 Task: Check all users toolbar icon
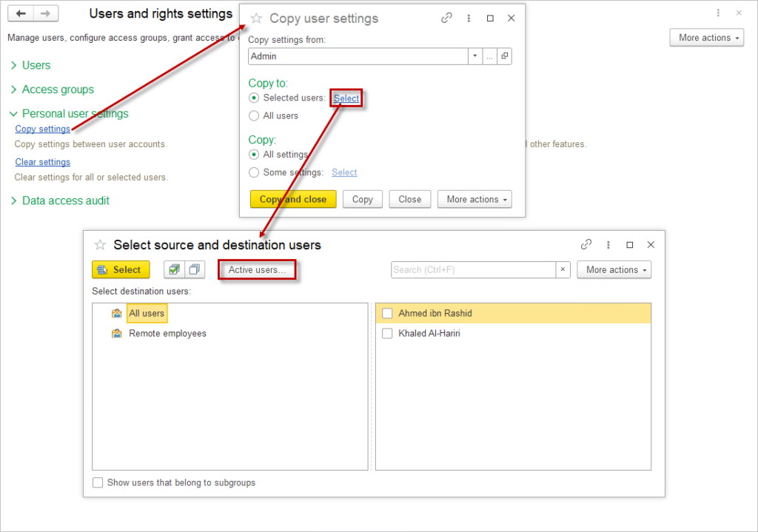[175, 269]
